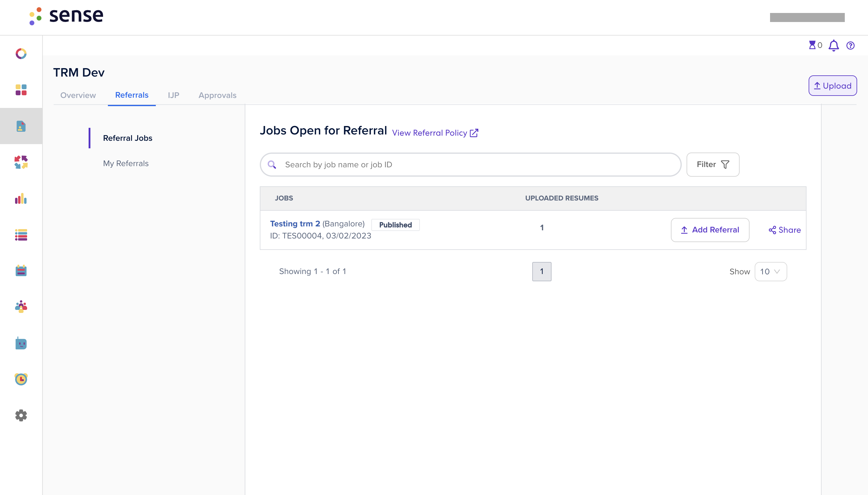This screenshot has width=868, height=495.
Task: Open the calendar sidebar icon
Action: (21, 271)
